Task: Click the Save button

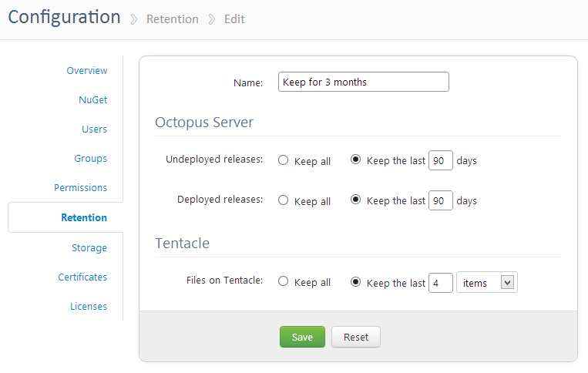Action: coord(302,338)
